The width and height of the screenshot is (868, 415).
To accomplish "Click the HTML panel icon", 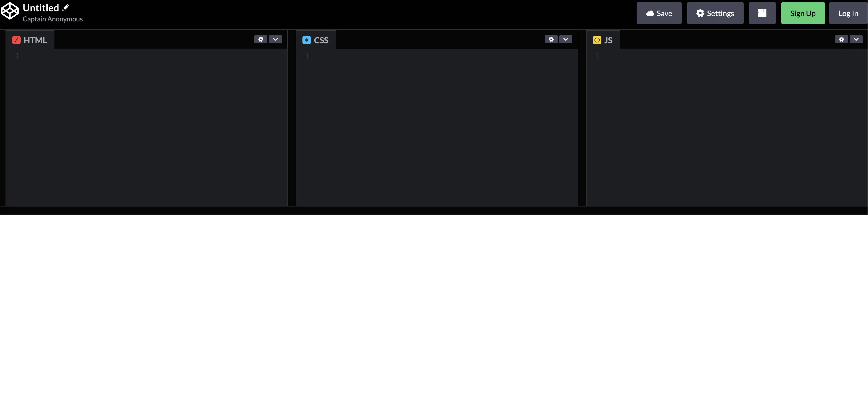I will click(16, 40).
